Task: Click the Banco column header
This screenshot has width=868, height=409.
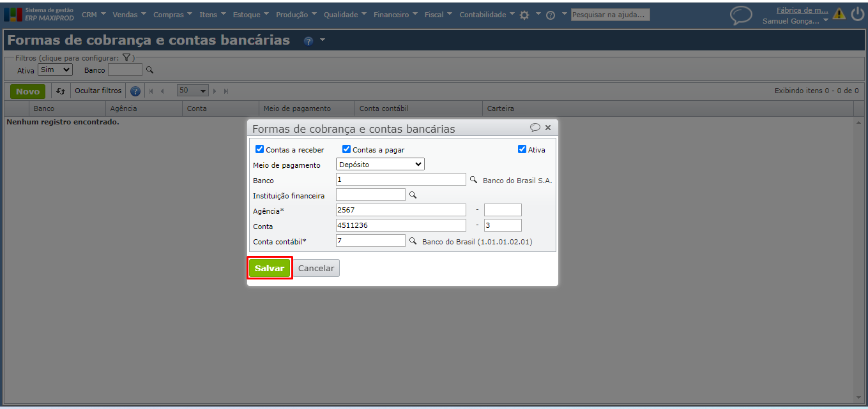Action: (x=67, y=108)
